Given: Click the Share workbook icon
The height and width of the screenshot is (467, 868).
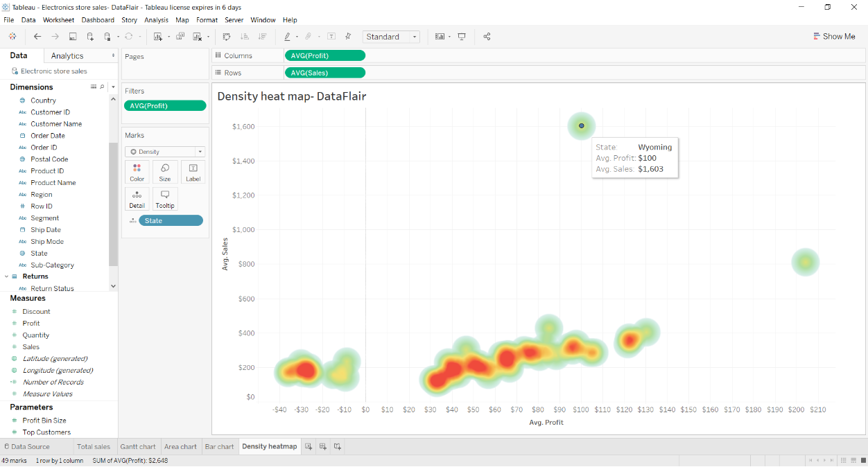Looking at the screenshot, I should [487, 37].
